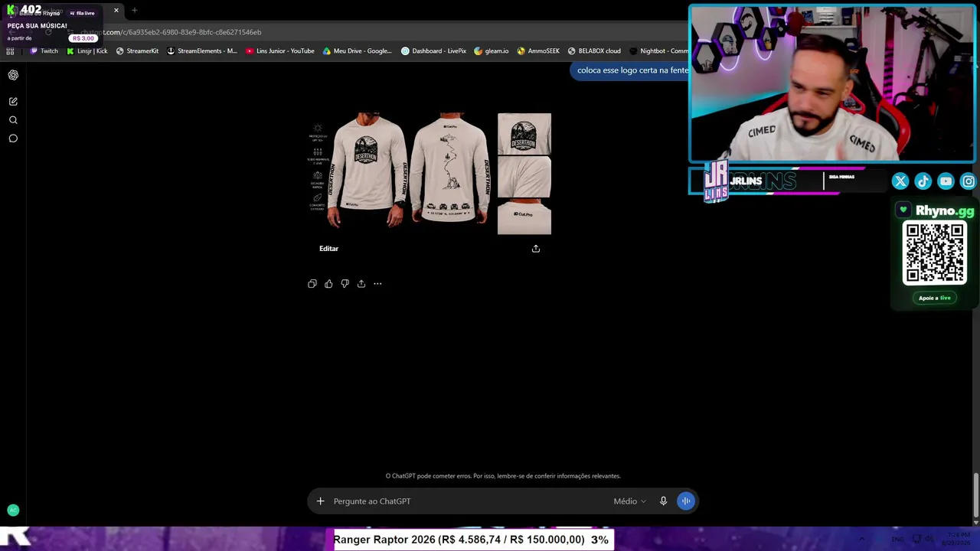Focus the Pergunte ao ChatGPT input field
This screenshot has width=980, height=551.
pyautogui.click(x=469, y=501)
